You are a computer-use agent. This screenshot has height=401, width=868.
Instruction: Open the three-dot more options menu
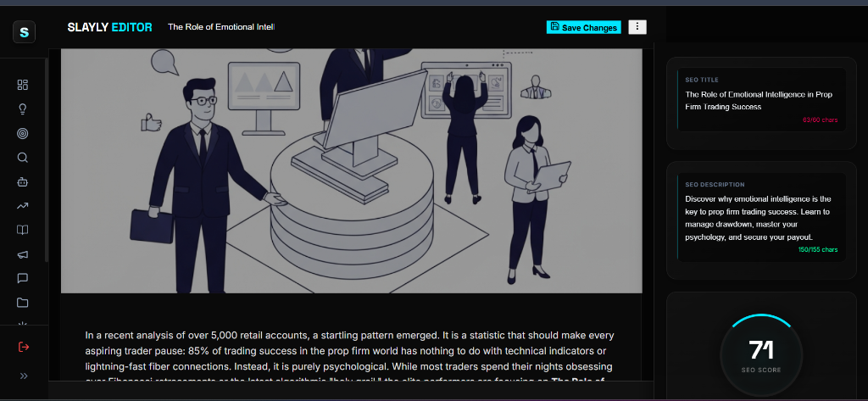[637, 26]
